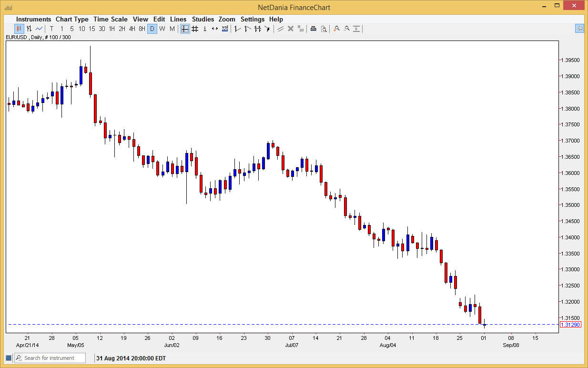Switch to the OHLC bar chart icon
The width and height of the screenshot is (588, 368).
pyautogui.click(x=29, y=29)
